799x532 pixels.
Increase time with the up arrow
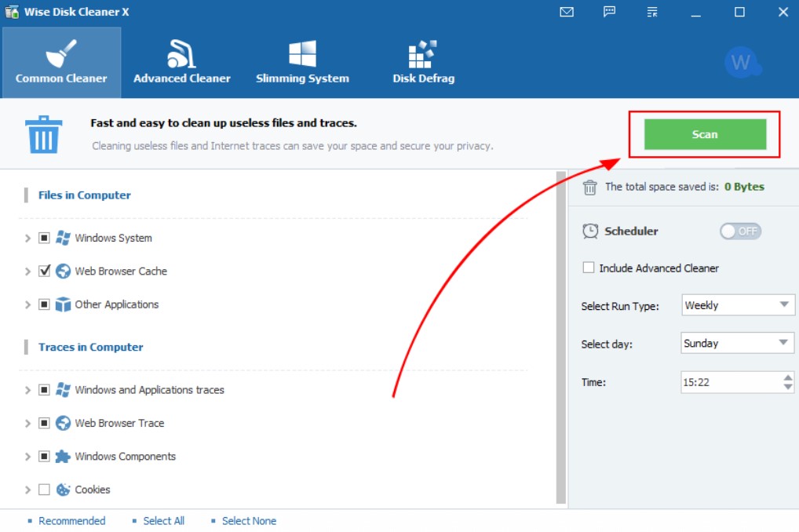[788, 377]
